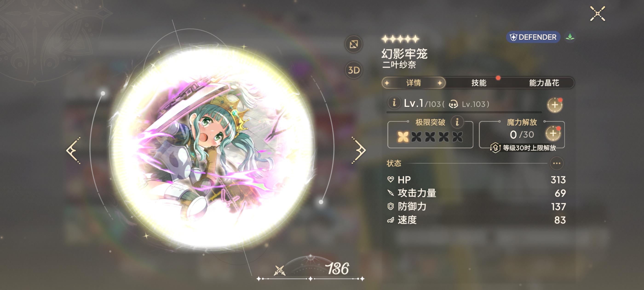Viewport: 644px width, 290px height.
Task: Click the level info icon beside Lv.1
Action: [x=394, y=103]
